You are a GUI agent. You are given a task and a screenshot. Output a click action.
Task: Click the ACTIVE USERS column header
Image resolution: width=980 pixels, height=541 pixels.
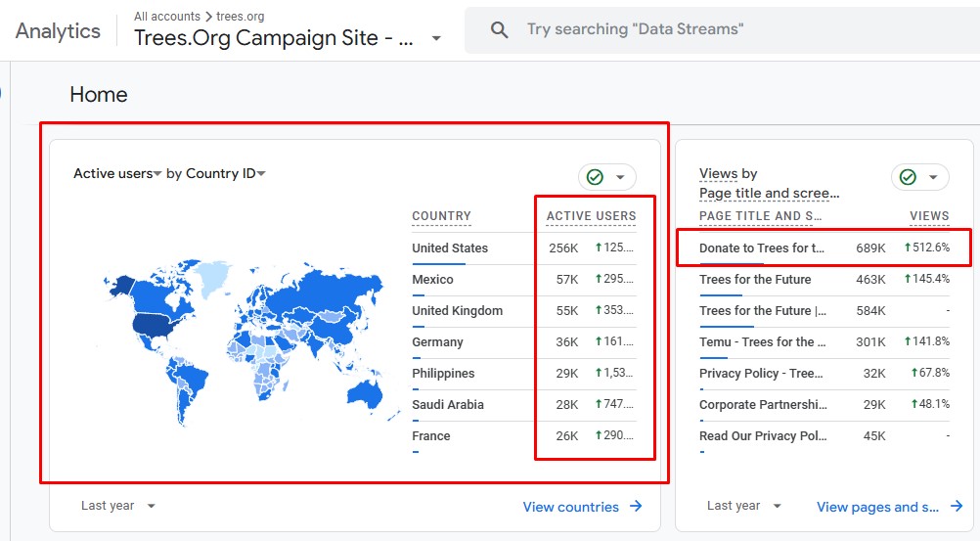click(x=592, y=216)
